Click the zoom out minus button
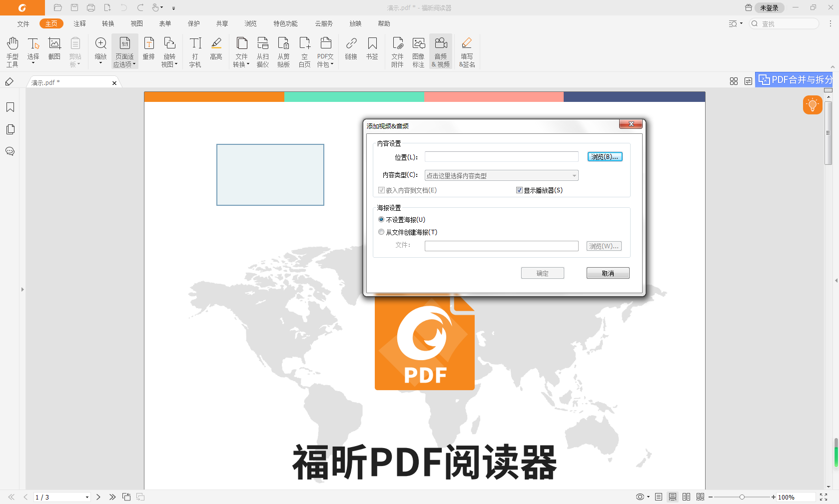Viewport: 839px width, 504px height. click(x=711, y=497)
